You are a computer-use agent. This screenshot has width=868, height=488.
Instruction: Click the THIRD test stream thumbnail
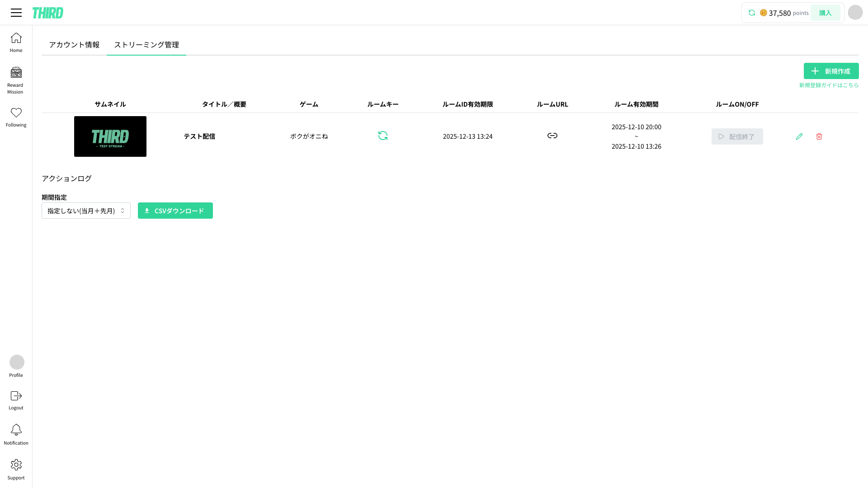(x=110, y=136)
